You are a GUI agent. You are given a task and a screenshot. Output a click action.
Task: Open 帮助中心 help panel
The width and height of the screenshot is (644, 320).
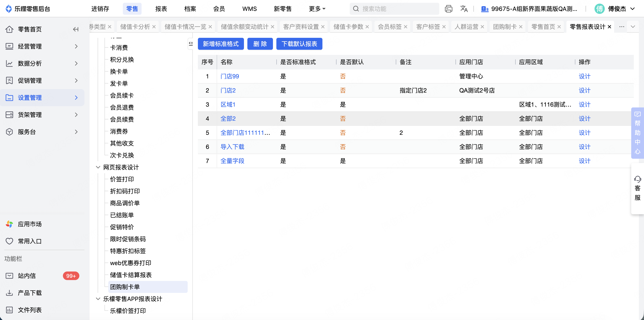click(x=637, y=133)
